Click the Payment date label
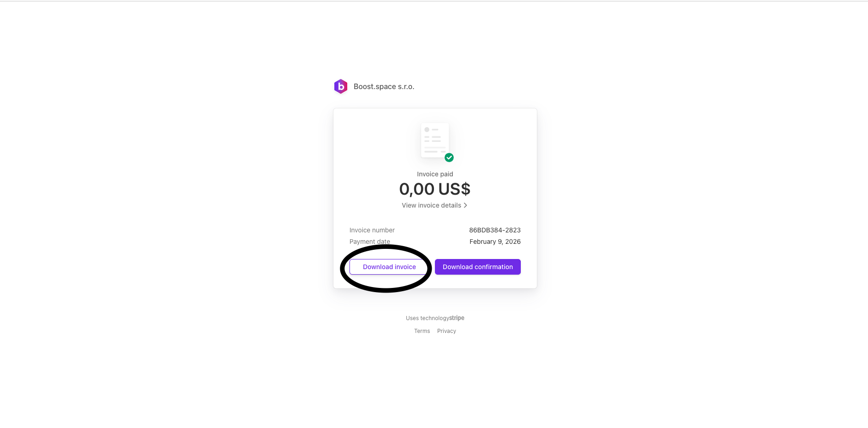This screenshot has height=428, width=868. [x=370, y=242]
